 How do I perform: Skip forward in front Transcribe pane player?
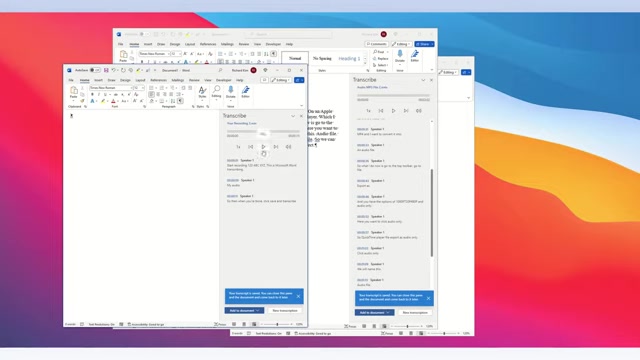[x=276, y=147]
